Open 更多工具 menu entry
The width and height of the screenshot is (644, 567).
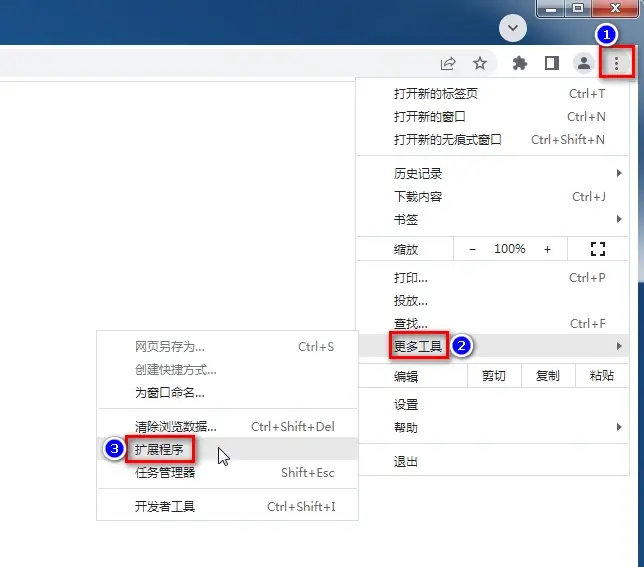coord(418,347)
